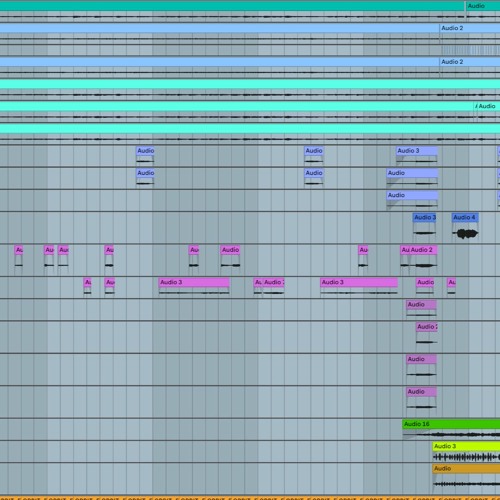Select the blue Audio 4 clip
The height and width of the screenshot is (500, 500).
465,217
